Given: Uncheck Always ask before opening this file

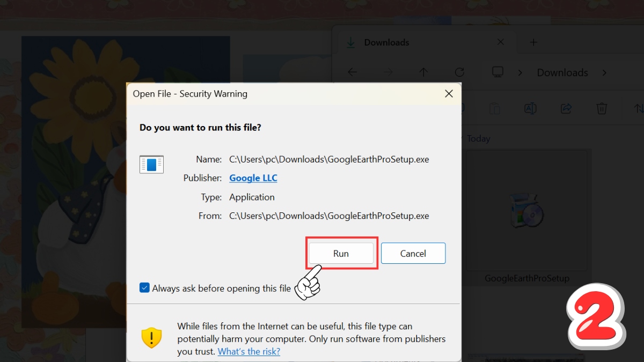Looking at the screenshot, I should click(144, 288).
